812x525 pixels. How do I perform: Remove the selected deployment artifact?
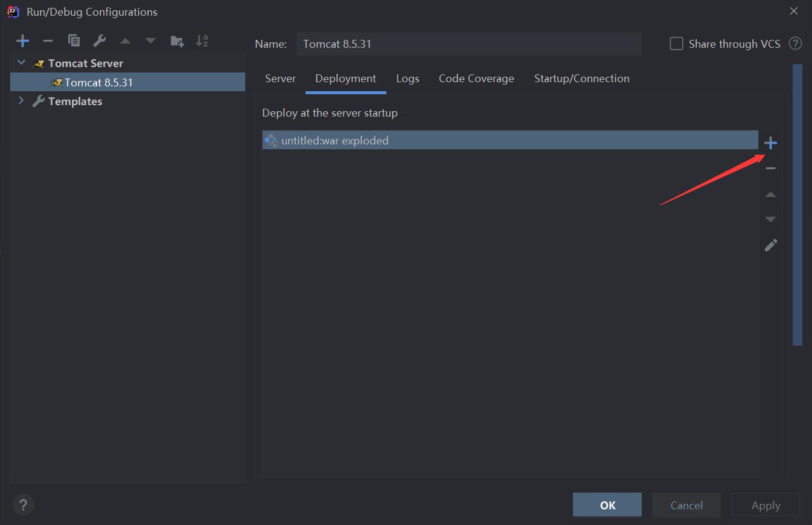pyautogui.click(x=770, y=169)
